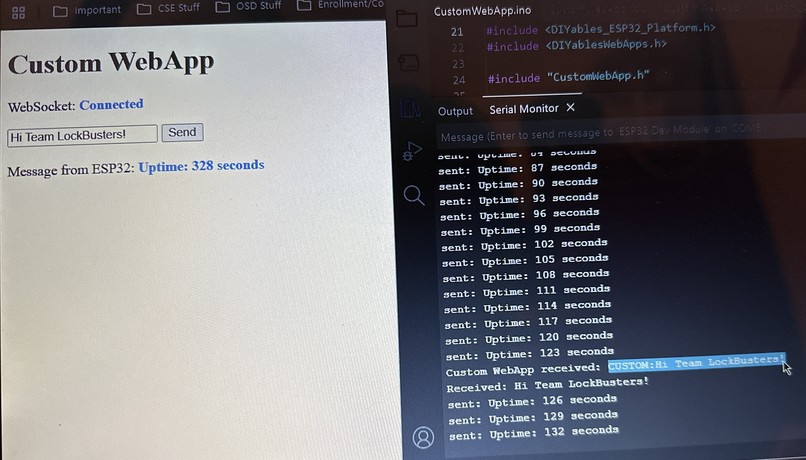Click the 'sent: Uptime: 102 seconds' line

[x=524, y=245]
